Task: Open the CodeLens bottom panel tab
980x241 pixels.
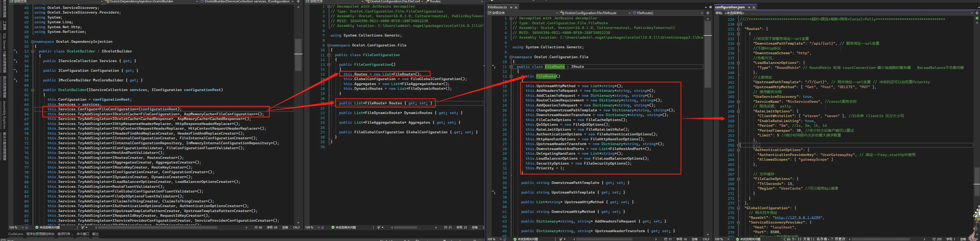Action: click(x=16, y=234)
